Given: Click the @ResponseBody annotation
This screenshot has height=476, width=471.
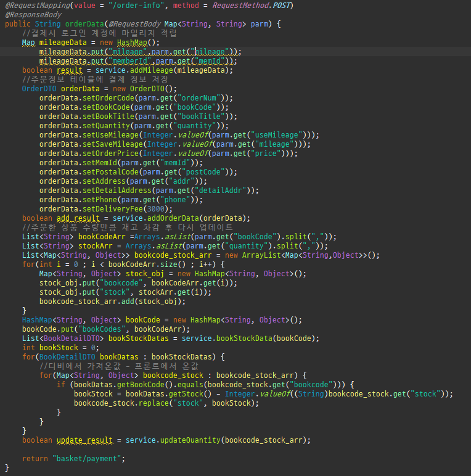Looking at the screenshot, I should coord(33,15).
